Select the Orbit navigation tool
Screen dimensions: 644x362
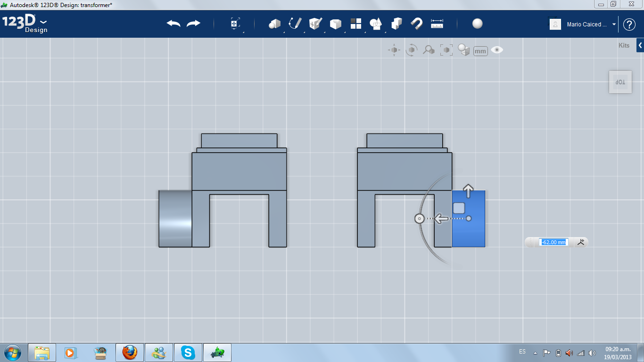(x=411, y=50)
